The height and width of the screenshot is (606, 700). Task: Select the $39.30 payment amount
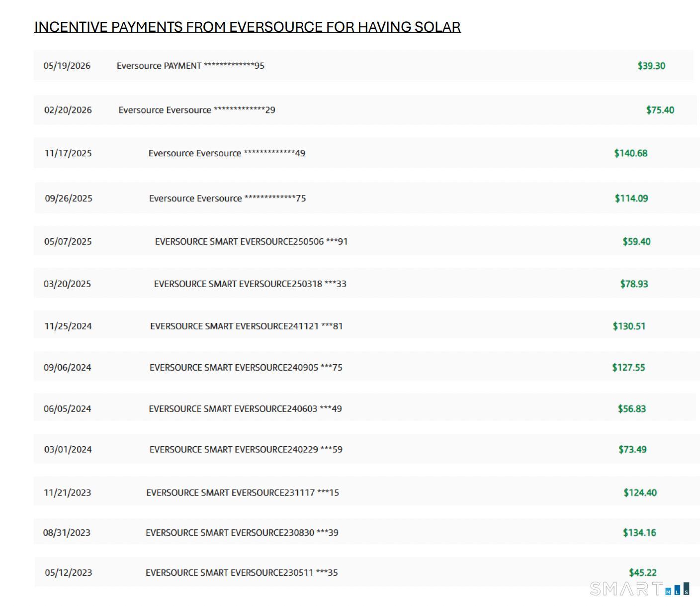point(651,66)
